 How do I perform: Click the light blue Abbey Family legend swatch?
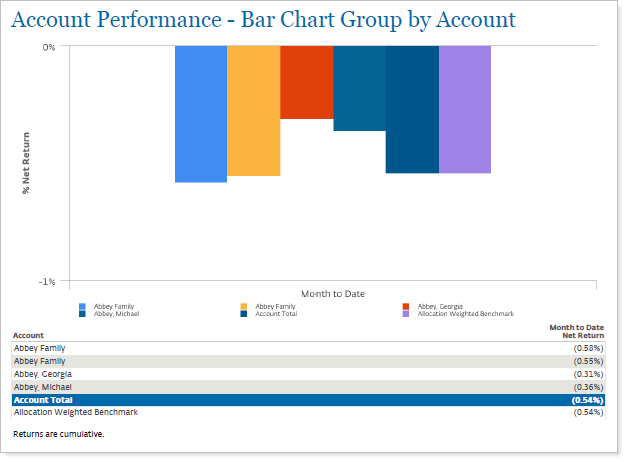tap(83, 306)
